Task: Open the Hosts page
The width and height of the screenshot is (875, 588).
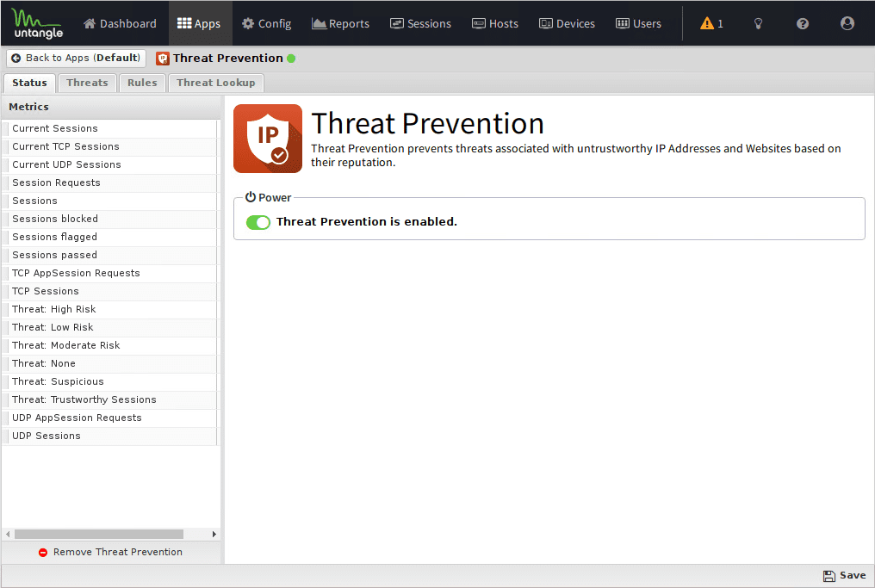Action: pyautogui.click(x=495, y=23)
